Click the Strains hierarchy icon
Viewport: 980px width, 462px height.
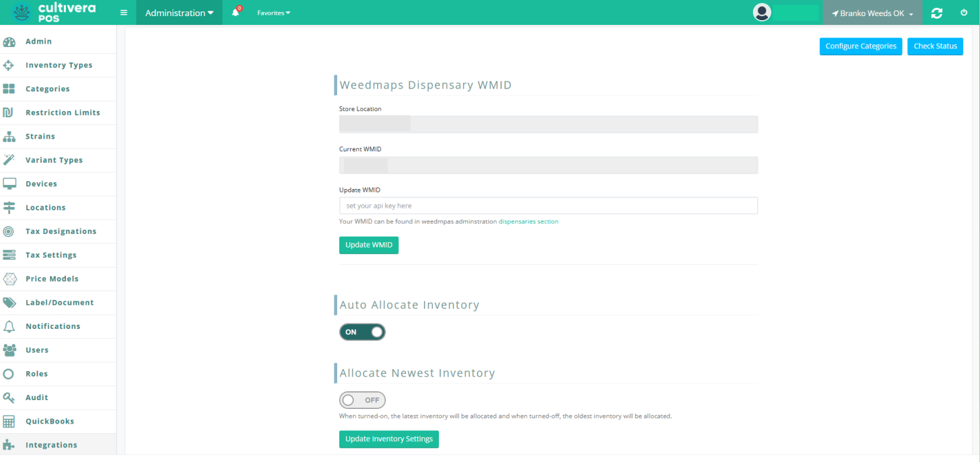pos(9,137)
